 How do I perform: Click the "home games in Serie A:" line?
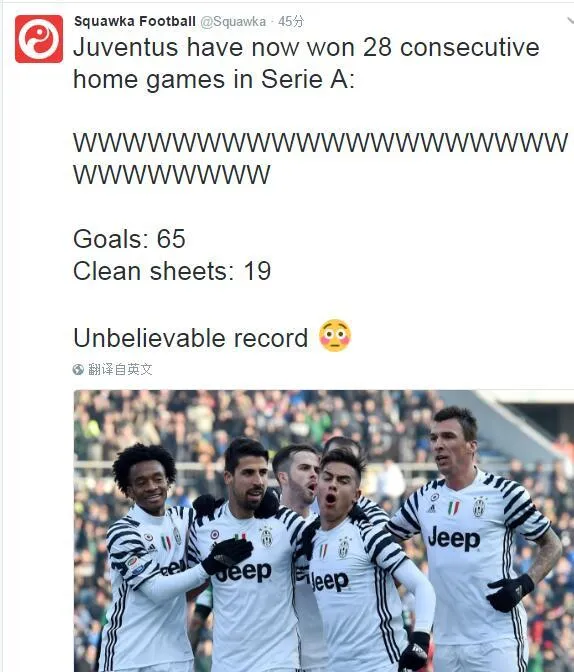click(x=214, y=79)
